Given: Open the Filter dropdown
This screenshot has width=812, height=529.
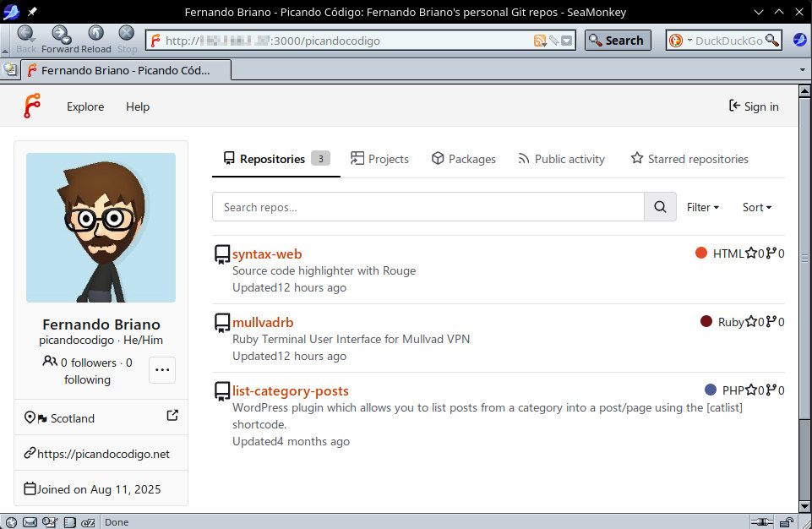Looking at the screenshot, I should [x=702, y=207].
